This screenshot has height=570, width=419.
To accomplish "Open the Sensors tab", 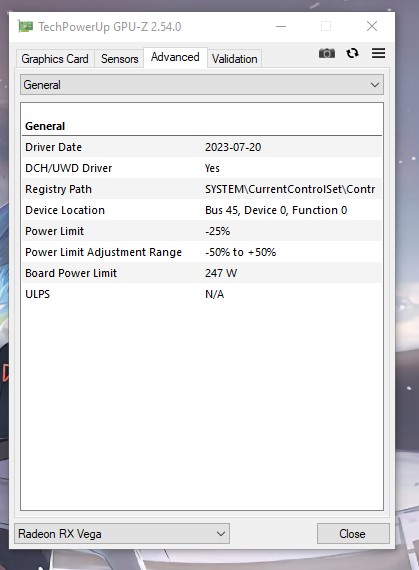I will pyautogui.click(x=120, y=59).
